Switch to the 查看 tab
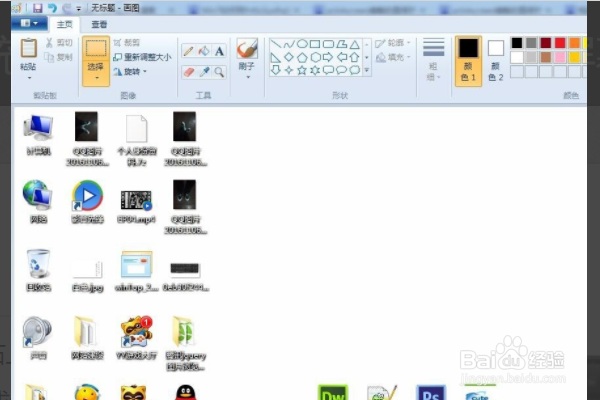Screen dimensions: 600x400 (99, 24)
